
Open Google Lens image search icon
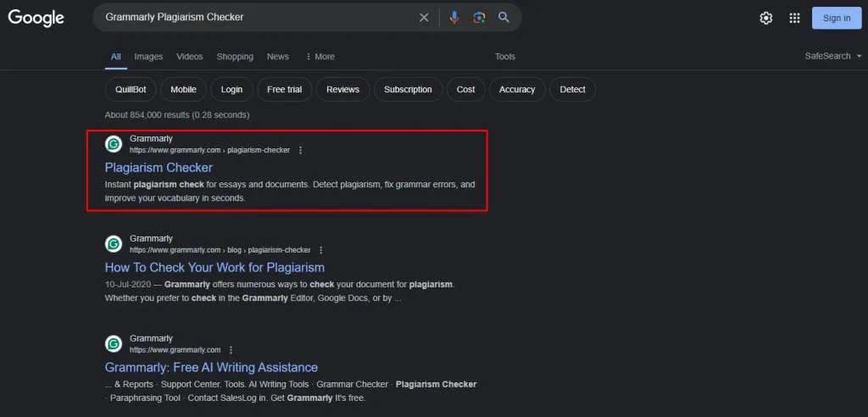pos(479,18)
